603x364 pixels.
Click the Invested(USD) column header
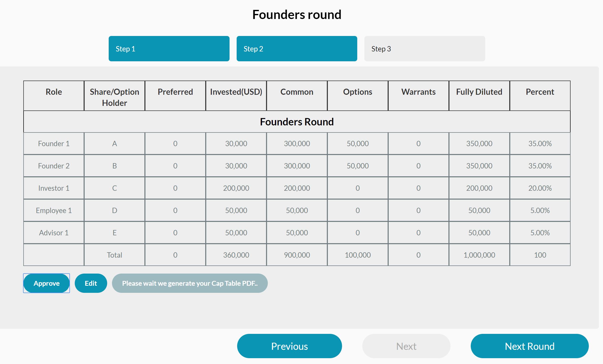(236, 92)
